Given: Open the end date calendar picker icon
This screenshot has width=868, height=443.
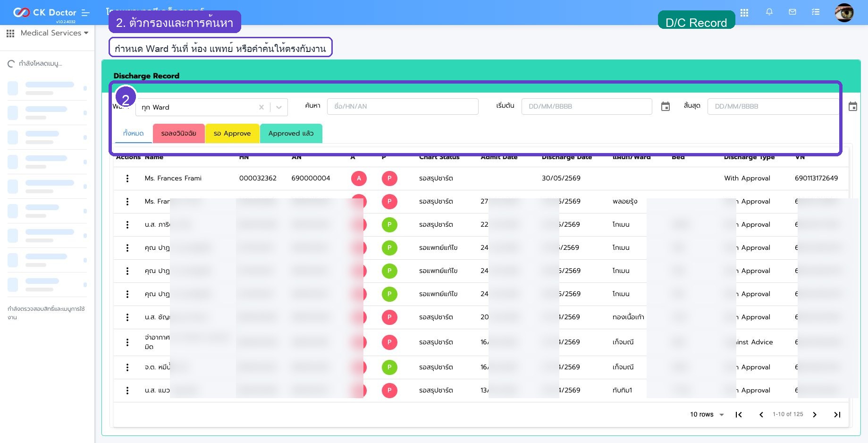Looking at the screenshot, I should (x=853, y=107).
